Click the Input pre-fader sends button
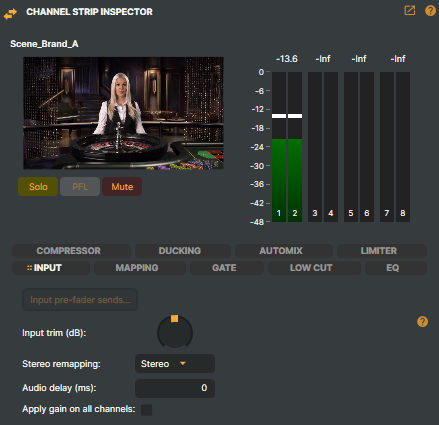The image size is (439, 425). (80, 300)
